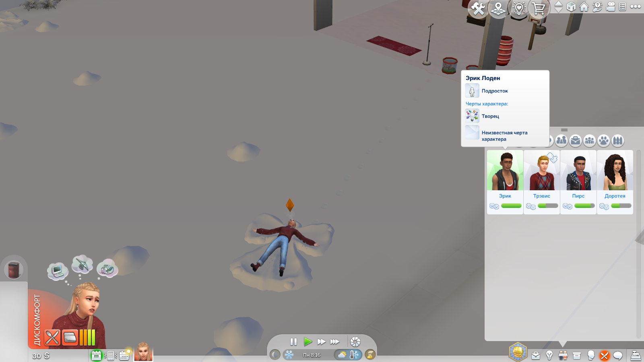Open the gold Aspirations panel tab

(x=518, y=352)
